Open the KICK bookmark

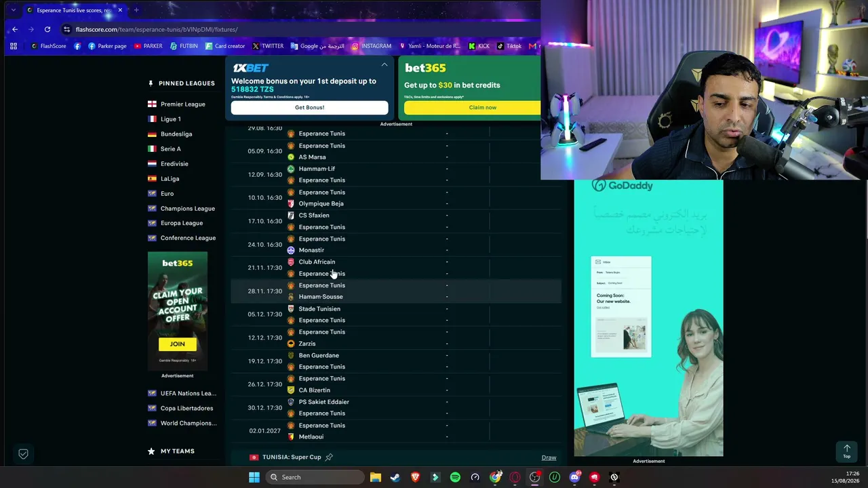[479, 46]
